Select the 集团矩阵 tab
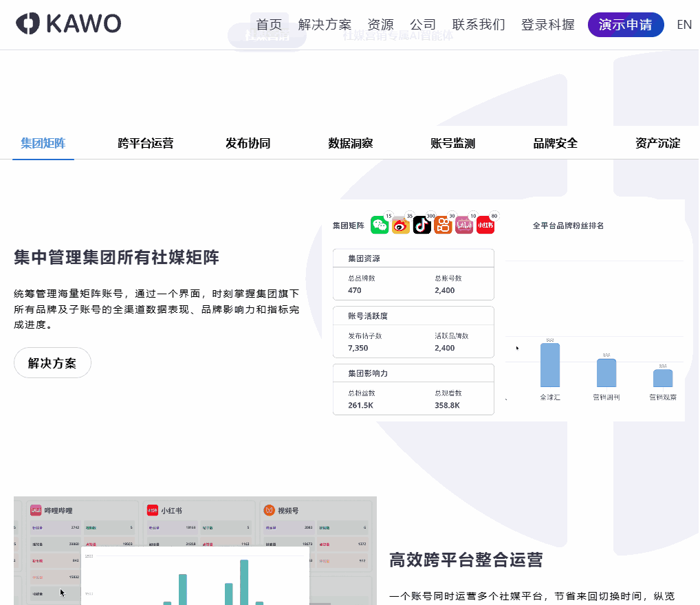 [43, 143]
